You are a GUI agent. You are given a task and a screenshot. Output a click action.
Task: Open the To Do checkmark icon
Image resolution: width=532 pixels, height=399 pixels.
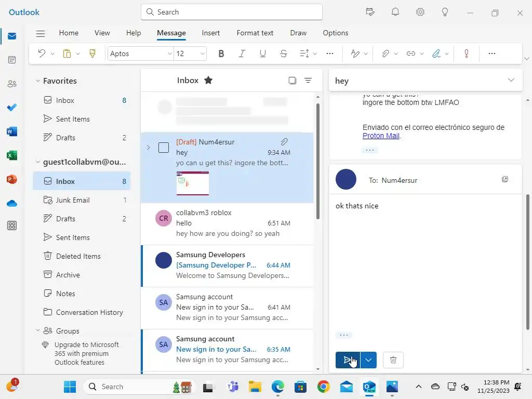[12, 108]
